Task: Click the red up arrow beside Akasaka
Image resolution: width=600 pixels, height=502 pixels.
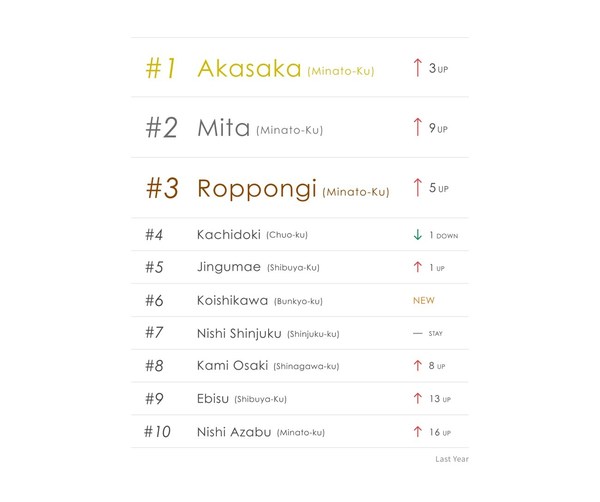Action: coord(417,68)
